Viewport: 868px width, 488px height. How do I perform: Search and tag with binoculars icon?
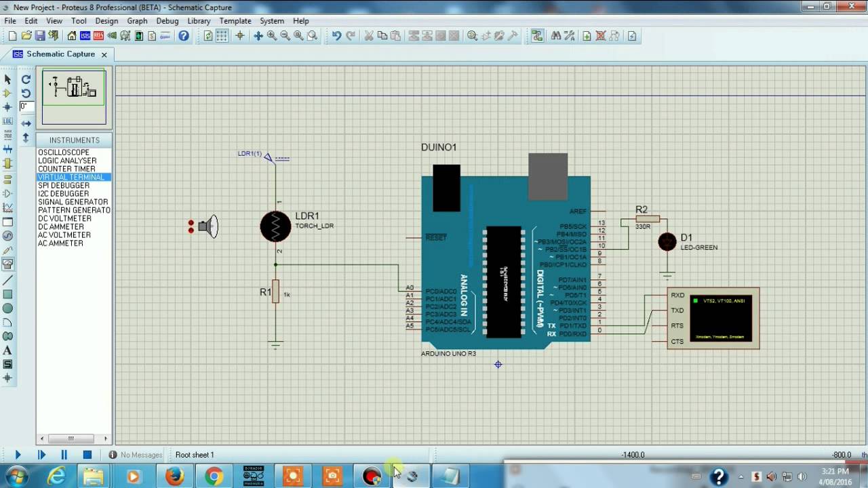(556, 36)
